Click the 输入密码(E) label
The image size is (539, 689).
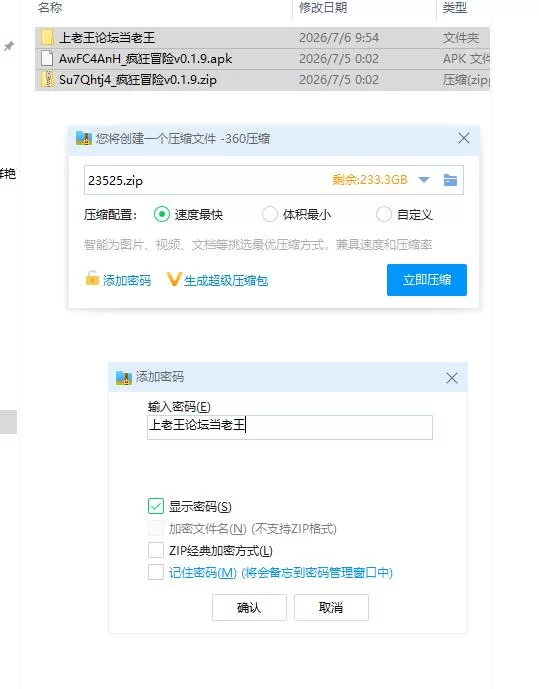(x=179, y=406)
